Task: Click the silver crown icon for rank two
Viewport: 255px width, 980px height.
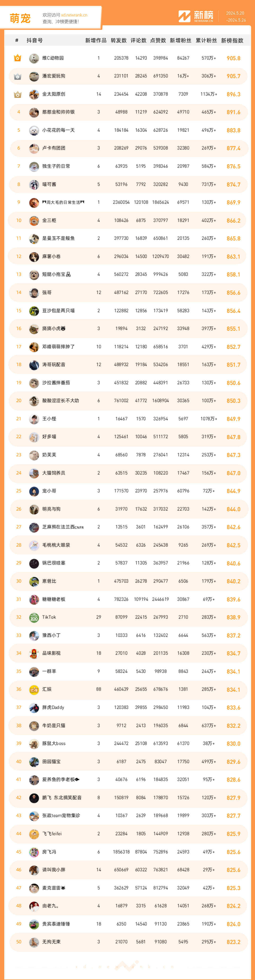Action: [x=17, y=76]
